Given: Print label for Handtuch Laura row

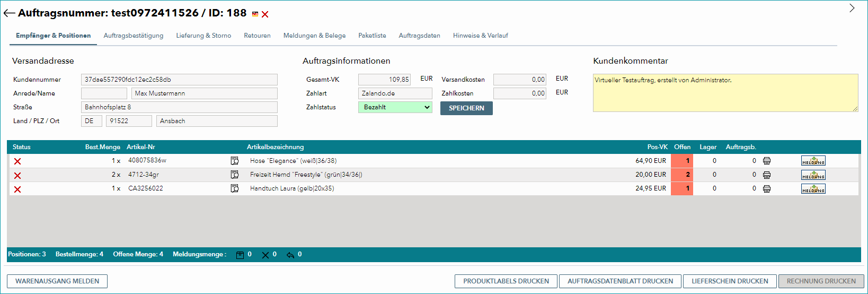Looking at the screenshot, I should point(766,188).
